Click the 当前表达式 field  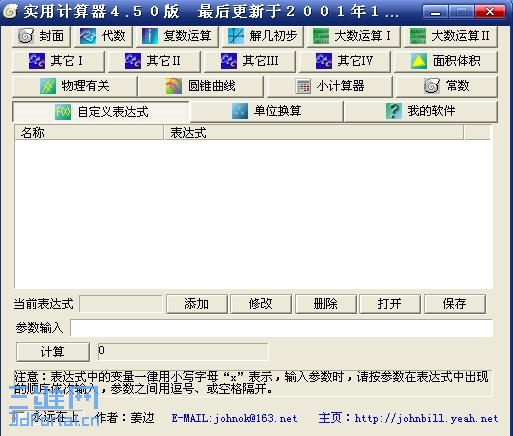tap(121, 304)
